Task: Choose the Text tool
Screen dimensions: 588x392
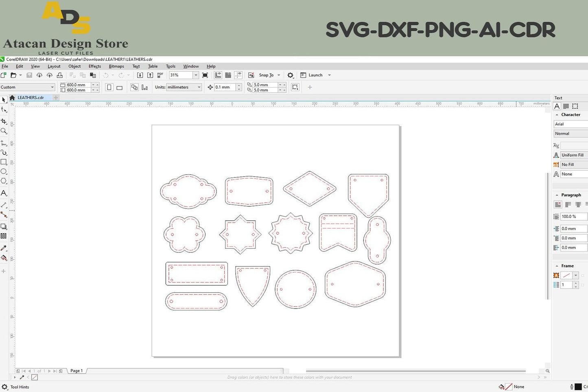Action: 4,193
